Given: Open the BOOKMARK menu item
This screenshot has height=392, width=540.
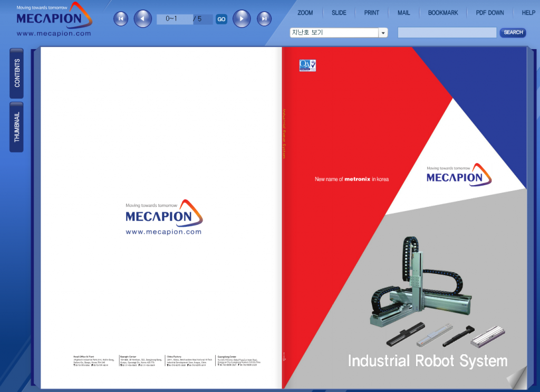Looking at the screenshot, I should (443, 13).
